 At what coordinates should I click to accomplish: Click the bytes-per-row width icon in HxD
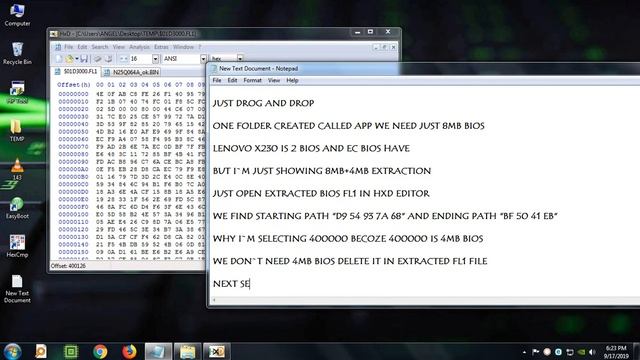(124, 59)
